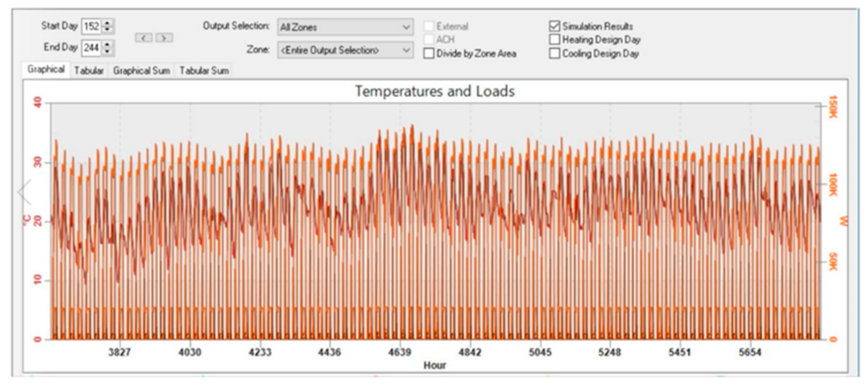Click inside the End Day input field
Viewport: 868px width, 386px height.
tap(91, 48)
